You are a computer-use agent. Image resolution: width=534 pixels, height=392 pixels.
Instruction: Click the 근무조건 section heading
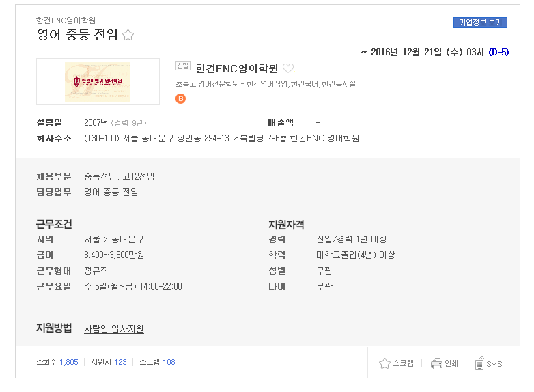point(54,224)
